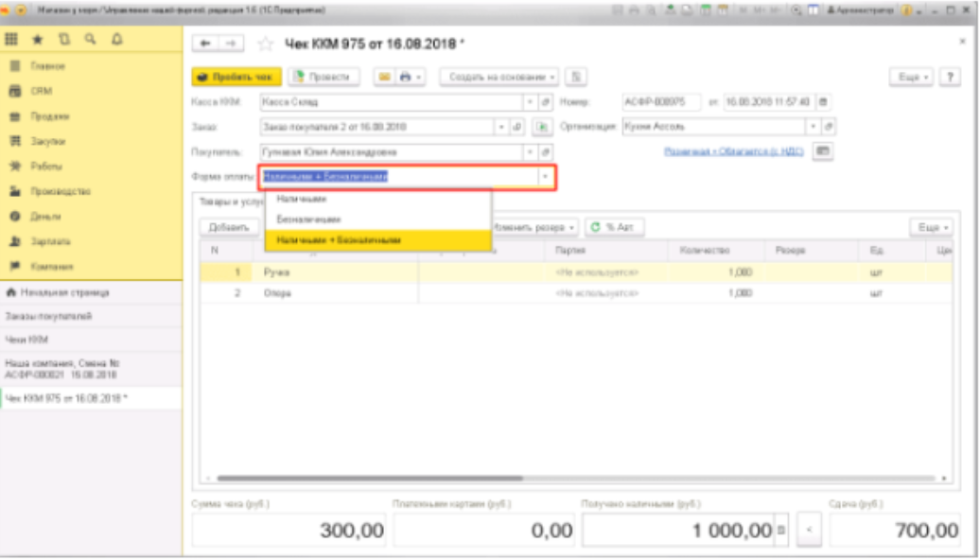Open the calendar picker next to date
Image resolution: width=980 pixels, height=560 pixels.
point(822,101)
